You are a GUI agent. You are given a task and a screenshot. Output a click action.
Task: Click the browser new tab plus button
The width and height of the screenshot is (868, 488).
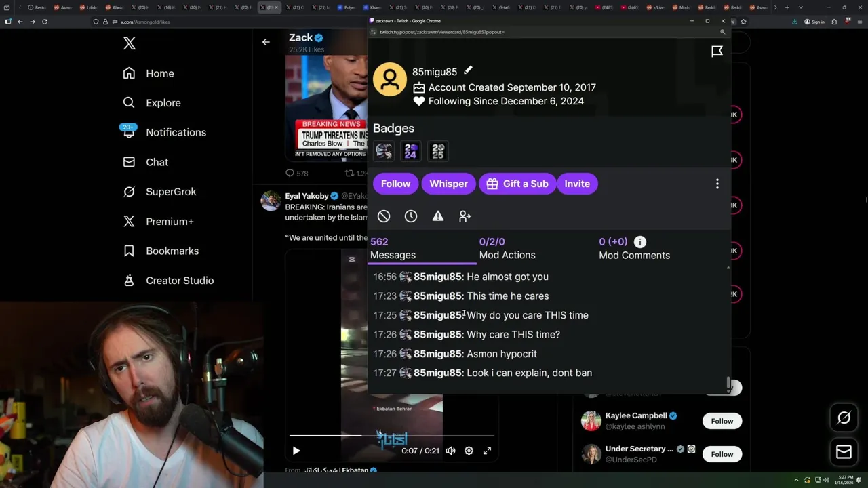coord(787,7)
